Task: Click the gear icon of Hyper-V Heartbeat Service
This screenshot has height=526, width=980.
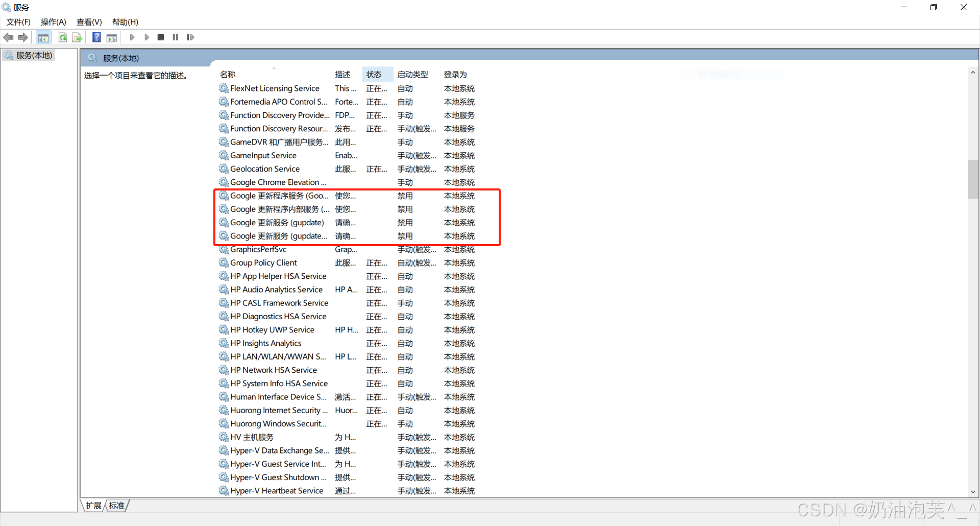Action: (x=224, y=491)
